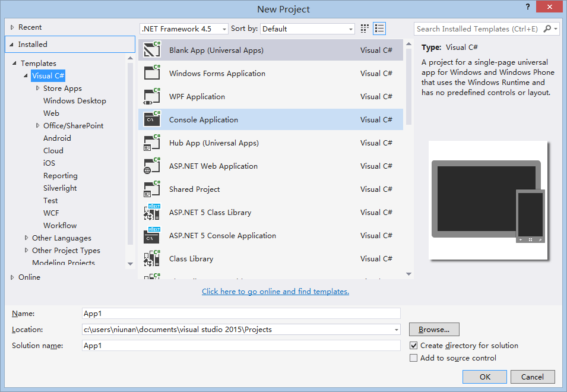Collapse the Visual C# tree node
This screenshot has height=392, width=567.
[26, 76]
